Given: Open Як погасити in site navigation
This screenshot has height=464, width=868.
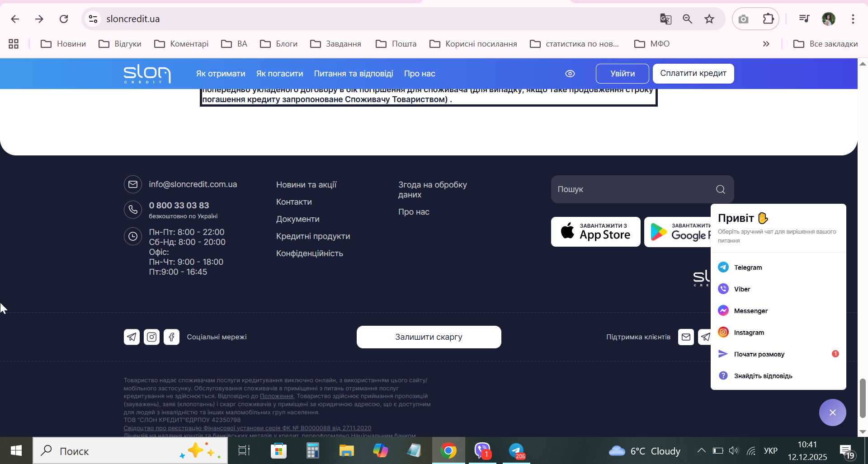Looking at the screenshot, I should (280, 74).
